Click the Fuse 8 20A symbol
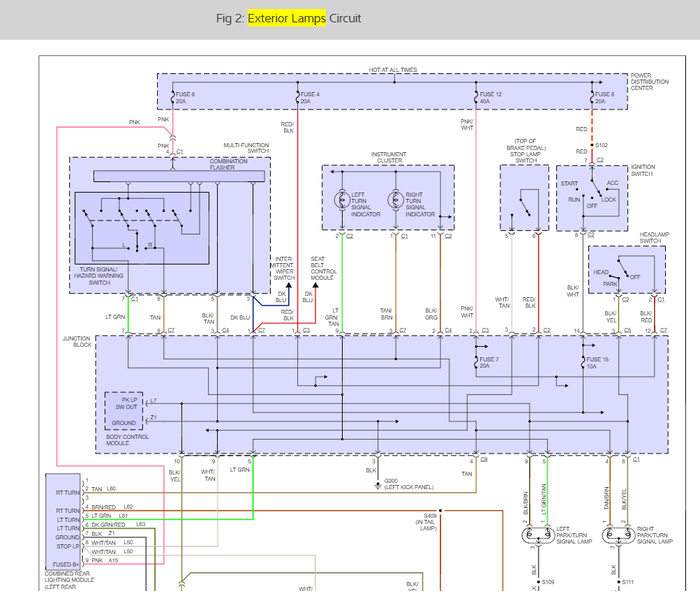Viewport: 700px width, 598px height. point(593,98)
